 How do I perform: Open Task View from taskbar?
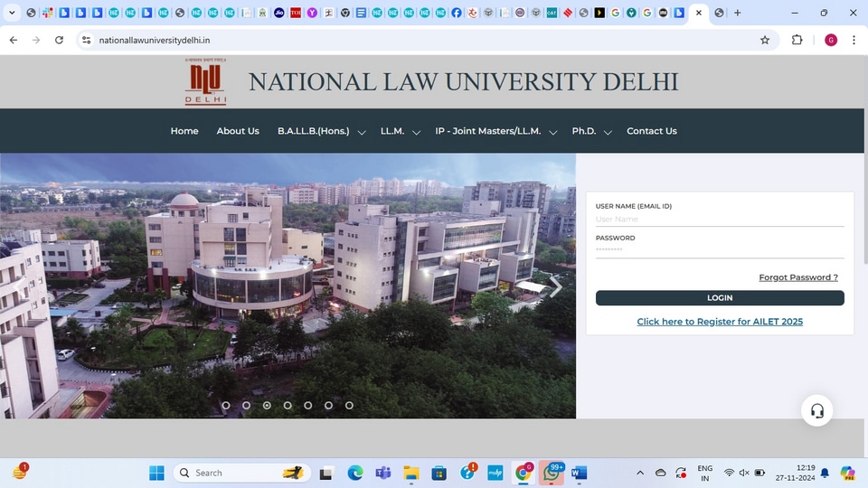pyautogui.click(x=326, y=473)
